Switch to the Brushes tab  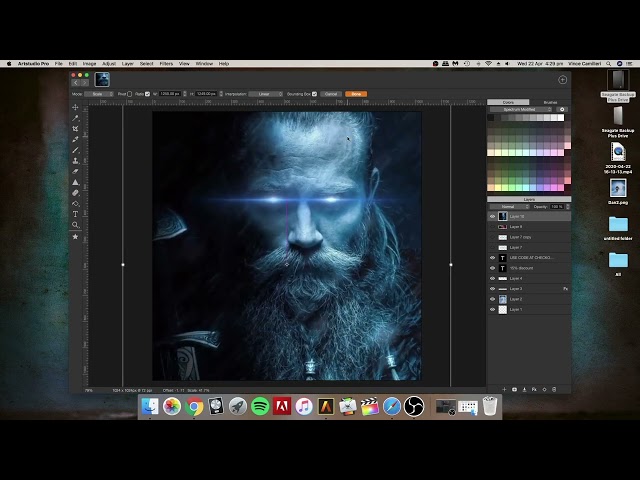tap(550, 102)
